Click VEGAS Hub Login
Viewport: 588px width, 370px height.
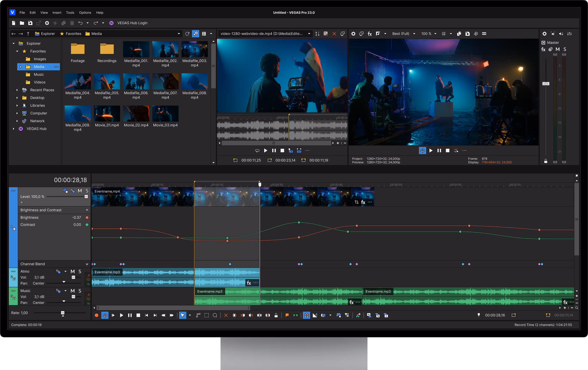(x=132, y=23)
